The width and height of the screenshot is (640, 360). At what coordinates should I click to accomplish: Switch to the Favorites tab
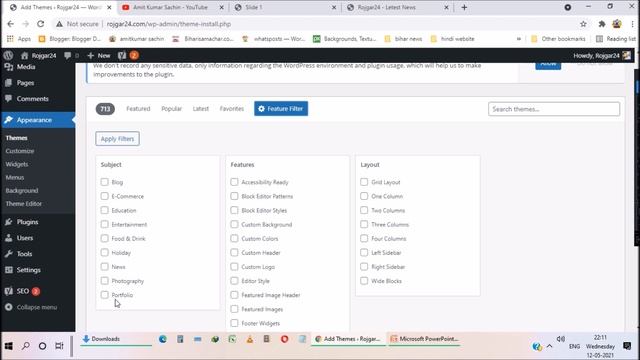(x=231, y=109)
